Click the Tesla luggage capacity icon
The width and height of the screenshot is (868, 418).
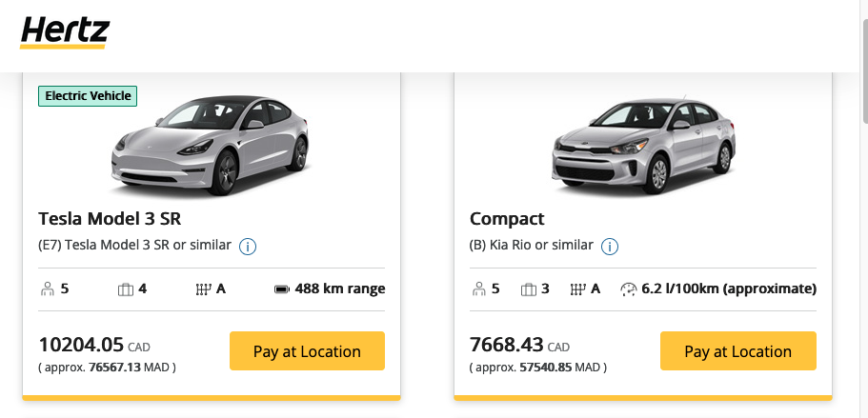click(123, 289)
